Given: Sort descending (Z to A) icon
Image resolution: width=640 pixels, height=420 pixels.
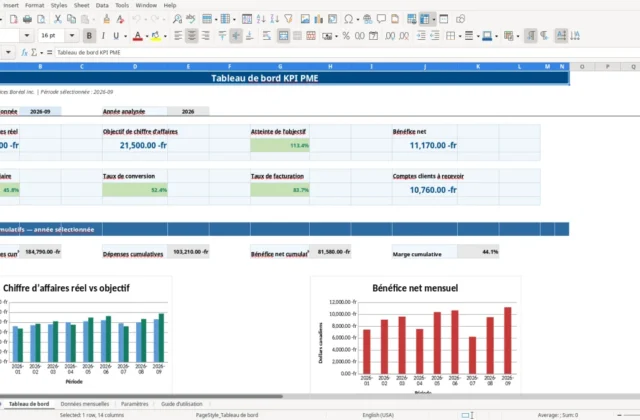Looking at the screenshot, I should (275, 19).
